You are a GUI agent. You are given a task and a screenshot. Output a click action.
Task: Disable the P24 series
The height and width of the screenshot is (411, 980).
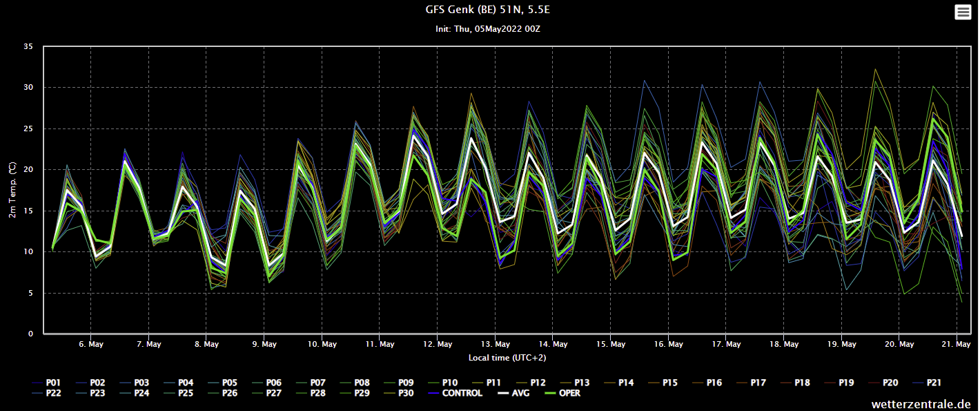(135, 393)
